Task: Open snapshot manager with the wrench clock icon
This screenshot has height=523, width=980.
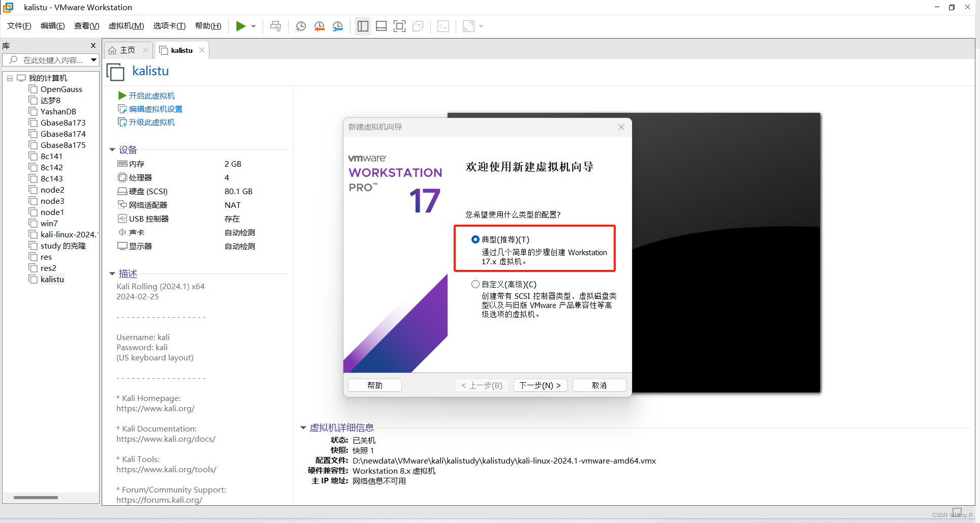Action: 337,26
